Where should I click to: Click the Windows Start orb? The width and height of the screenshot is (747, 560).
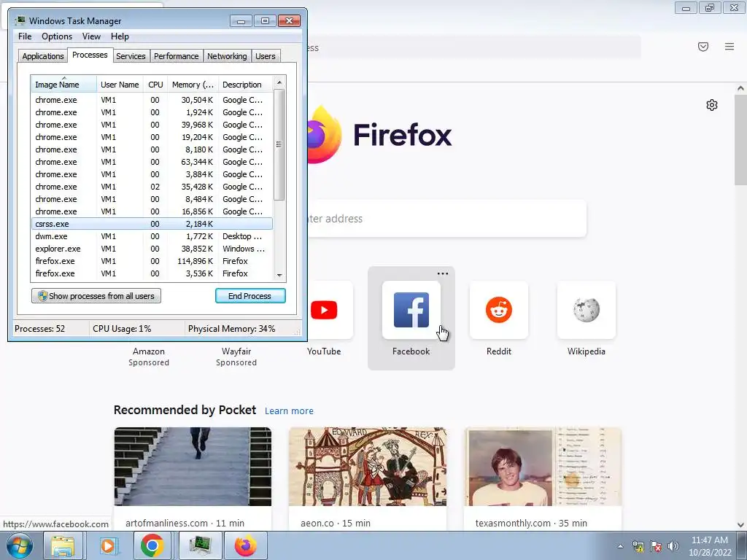(20, 545)
